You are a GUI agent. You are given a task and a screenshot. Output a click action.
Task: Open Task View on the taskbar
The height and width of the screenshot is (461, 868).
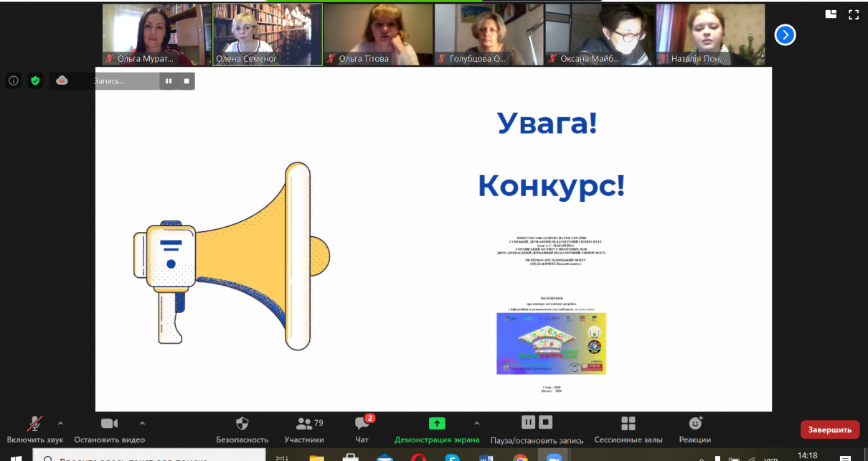pos(282,457)
